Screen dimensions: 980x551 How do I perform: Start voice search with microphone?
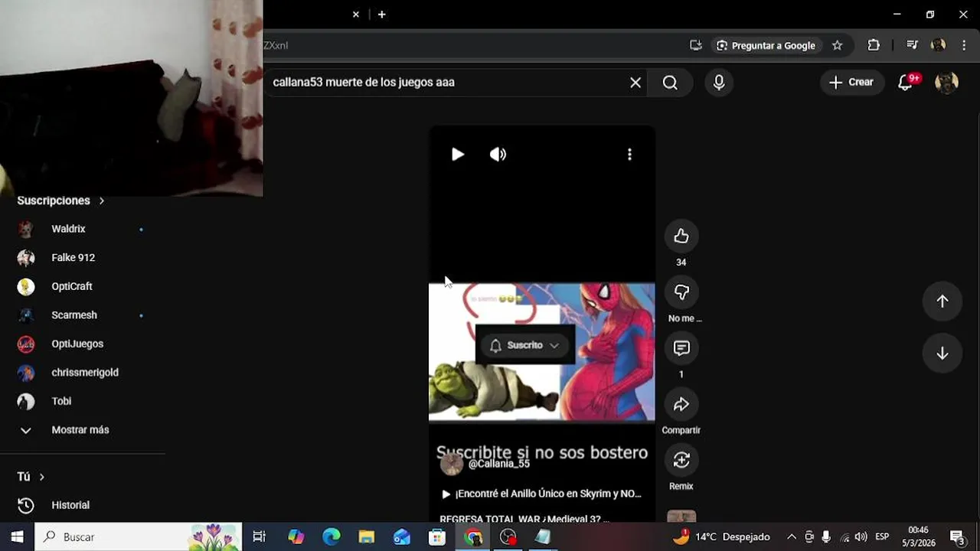[x=719, y=83]
